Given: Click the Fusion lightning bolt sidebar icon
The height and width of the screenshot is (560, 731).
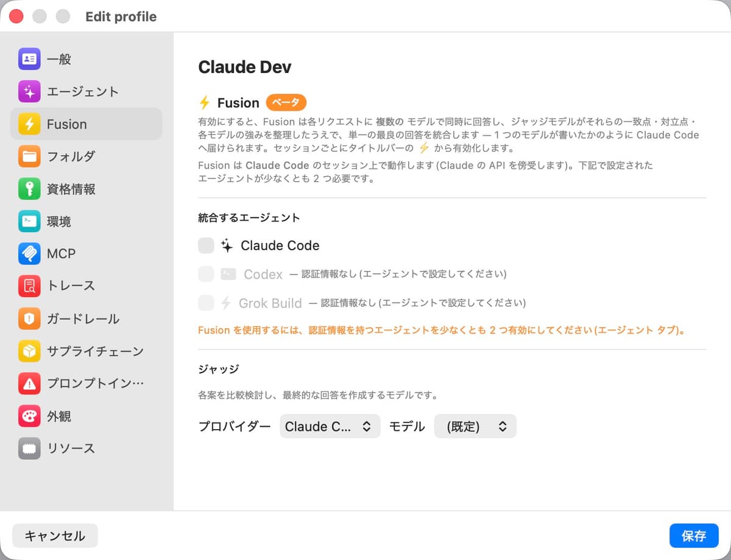Looking at the screenshot, I should coord(29,124).
